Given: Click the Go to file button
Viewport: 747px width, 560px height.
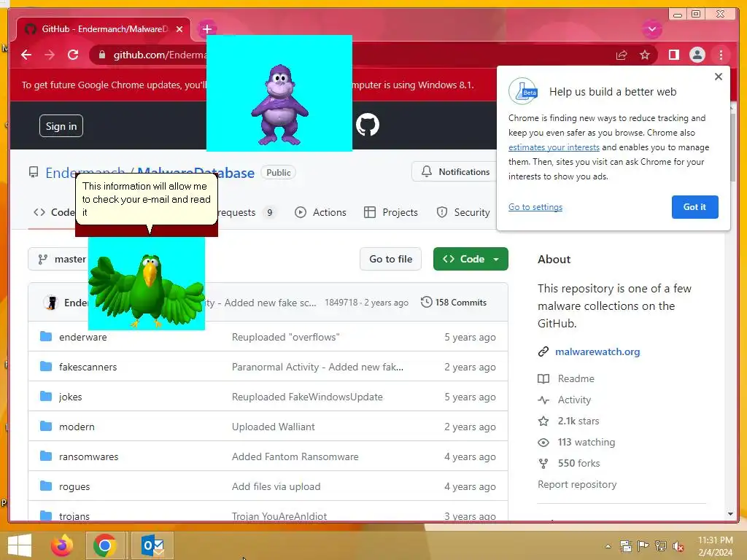Looking at the screenshot, I should [391, 259].
